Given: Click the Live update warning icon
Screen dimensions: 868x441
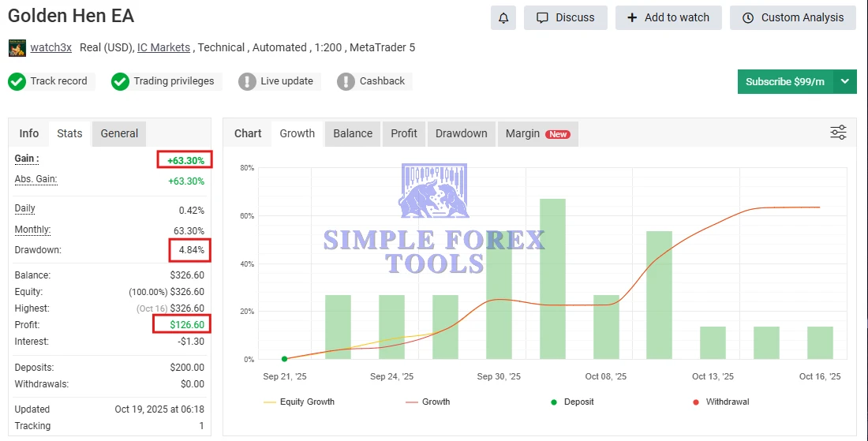Looking at the screenshot, I should (247, 81).
